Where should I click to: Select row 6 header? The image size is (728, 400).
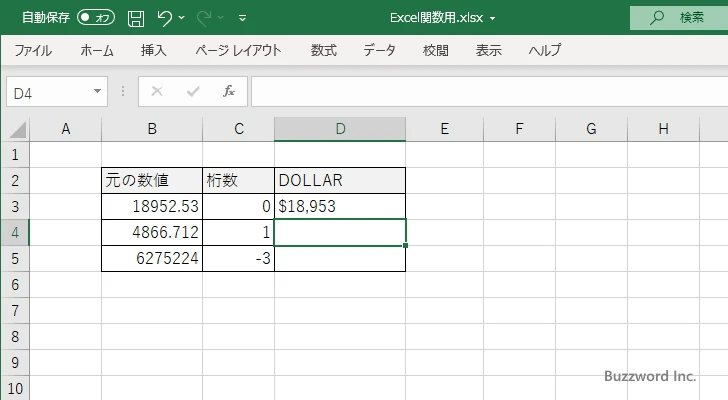pyautogui.click(x=15, y=284)
